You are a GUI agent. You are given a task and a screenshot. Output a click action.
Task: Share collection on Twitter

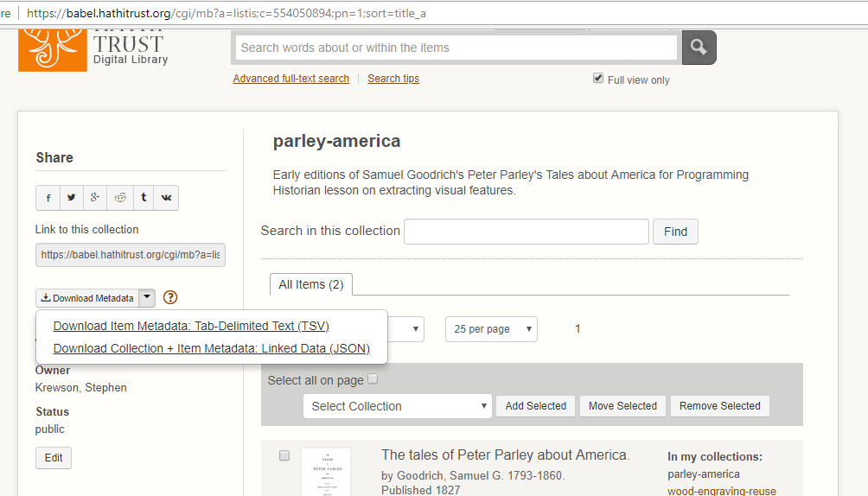point(72,198)
